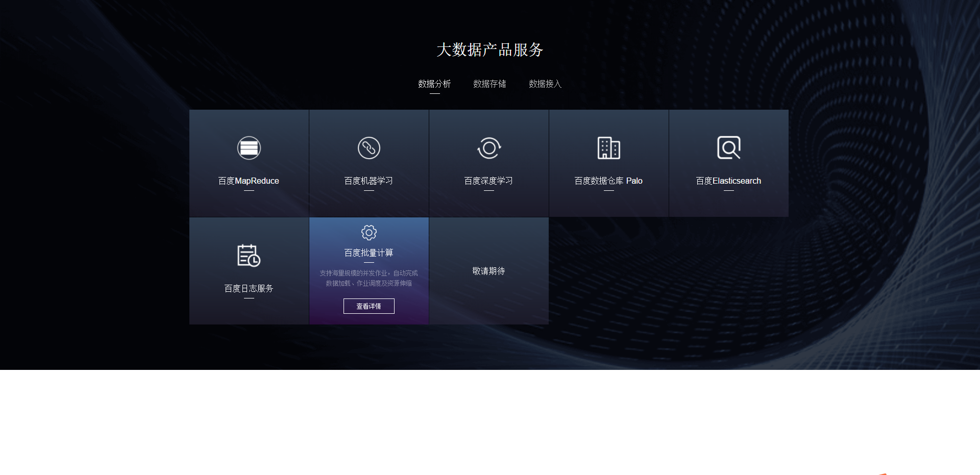Click the 百度批量计算 gear icon
Screen dimensions: 980x475
(369, 233)
